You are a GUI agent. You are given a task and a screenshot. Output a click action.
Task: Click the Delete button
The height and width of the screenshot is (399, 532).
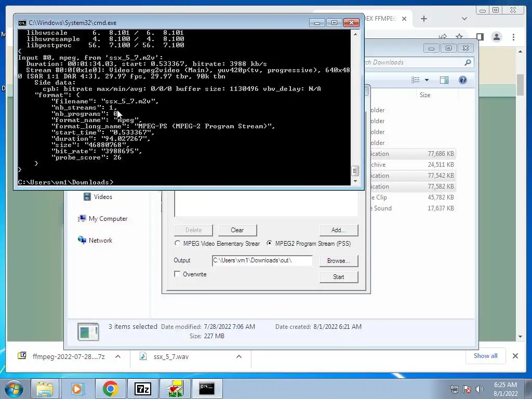(193, 230)
